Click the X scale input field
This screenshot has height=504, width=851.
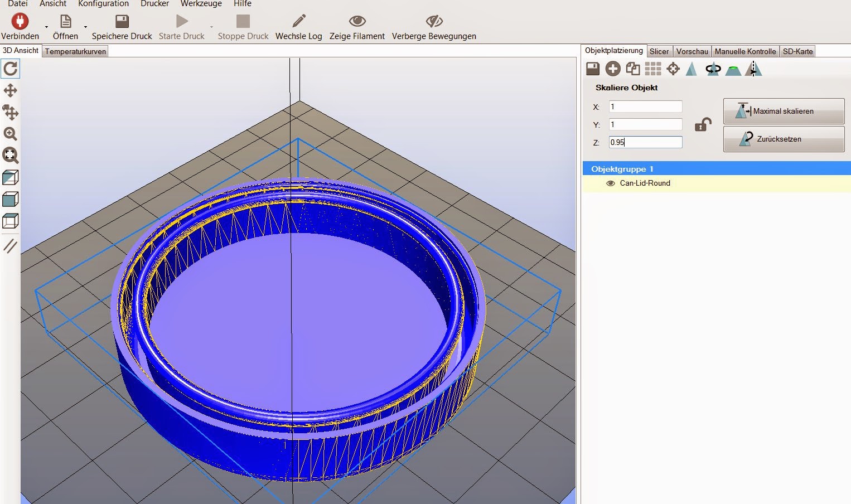point(645,106)
